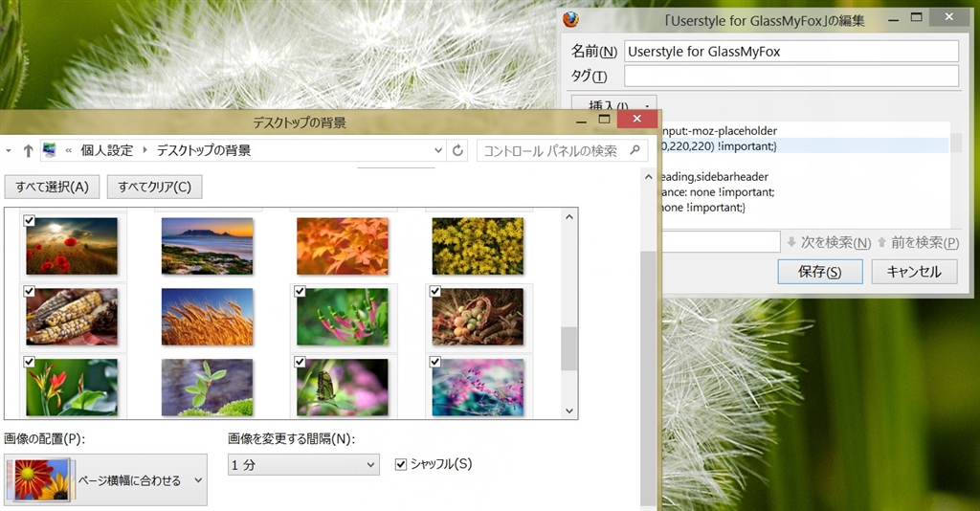The image size is (980, 511).
Task: Uncheck the dried corn wallpaper
Action: 30,291
